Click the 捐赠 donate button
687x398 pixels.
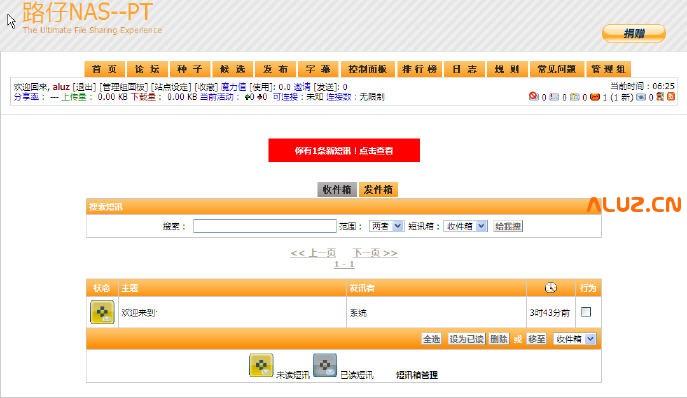pyautogui.click(x=634, y=33)
